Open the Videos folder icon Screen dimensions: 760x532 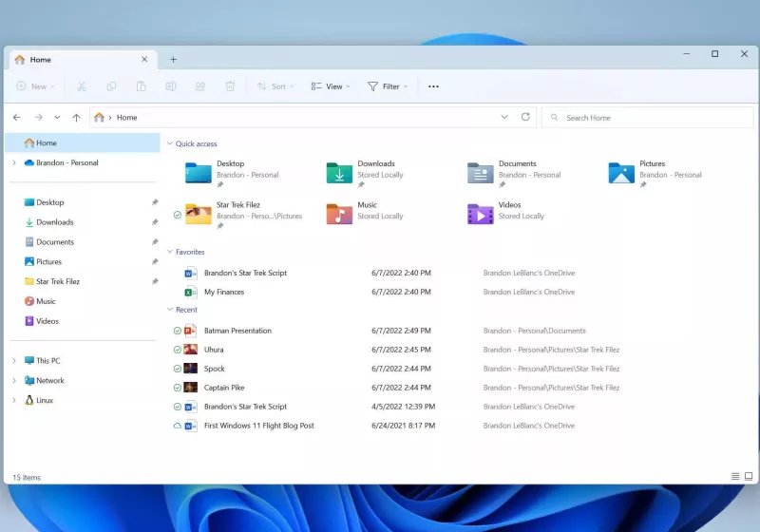pyautogui.click(x=481, y=214)
